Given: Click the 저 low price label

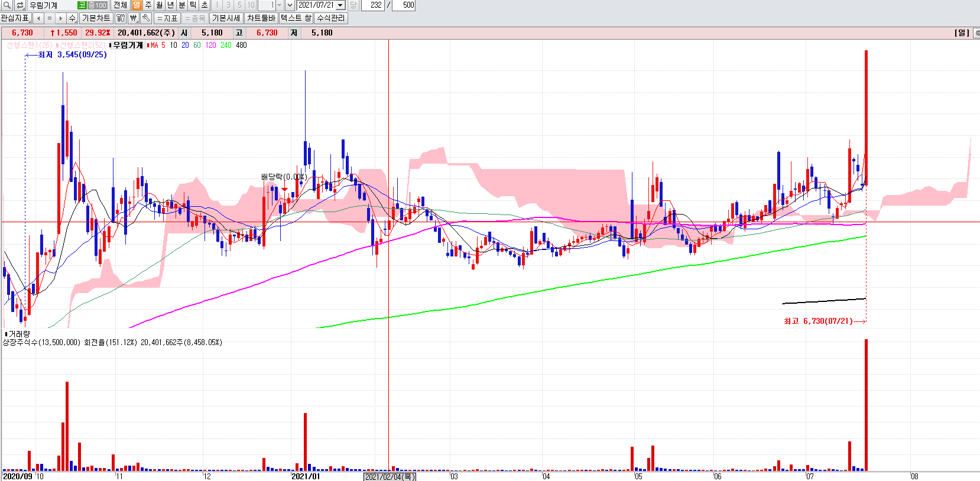Looking at the screenshot, I should pyautogui.click(x=294, y=32).
